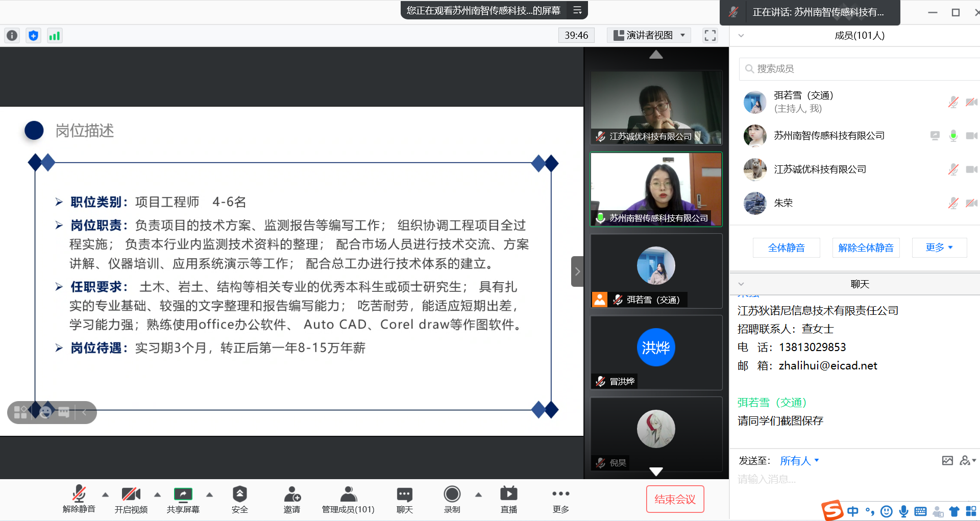Click the Share Screen icon
Image resolution: width=980 pixels, height=521 pixels.
(x=183, y=494)
